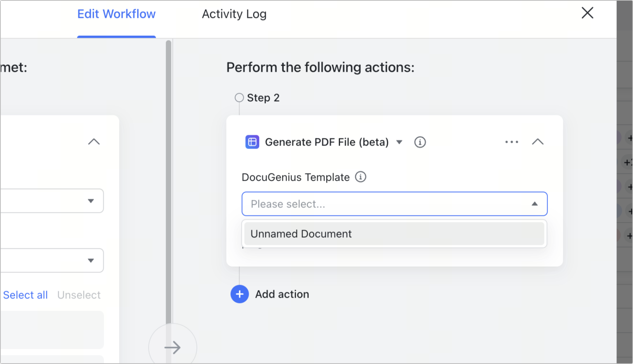The image size is (633, 364).
Task: Click the info icon next to DocuGenius Template
Action: pyautogui.click(x=360, y=177)
